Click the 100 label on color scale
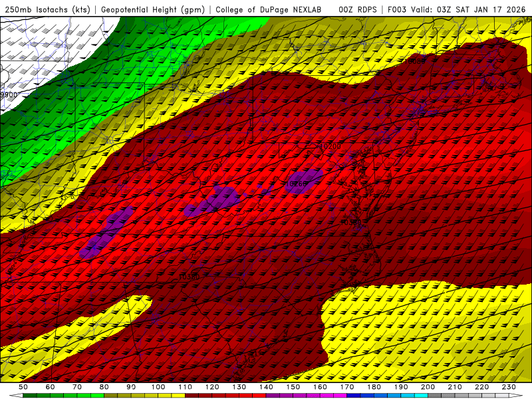Viewport: 532px width, 399px height. [x=158, y=387]
